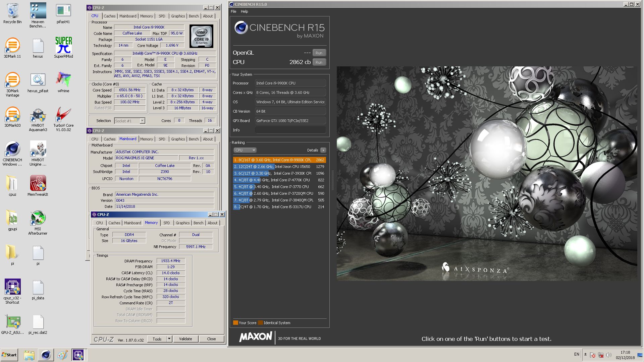The image size is (644, 362).
Task: Click Core Speed value 6501.56 MHz
Action: pos(130,90)
